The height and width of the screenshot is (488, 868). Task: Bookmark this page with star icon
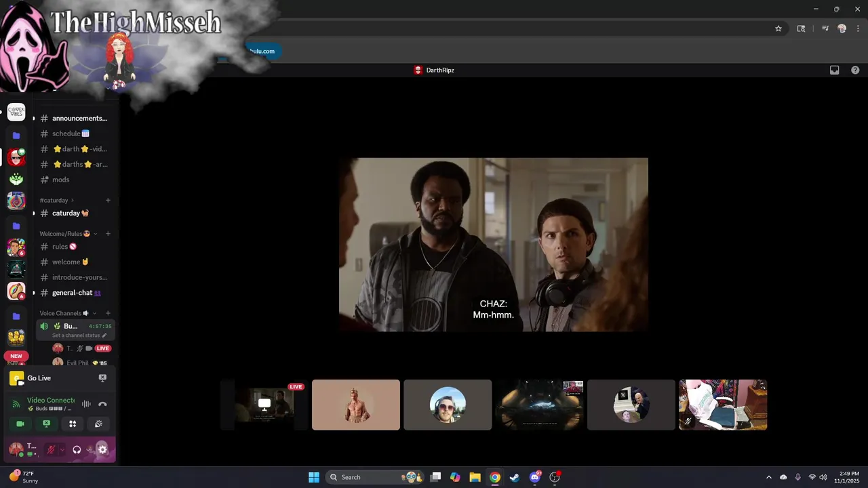point(778,28)
